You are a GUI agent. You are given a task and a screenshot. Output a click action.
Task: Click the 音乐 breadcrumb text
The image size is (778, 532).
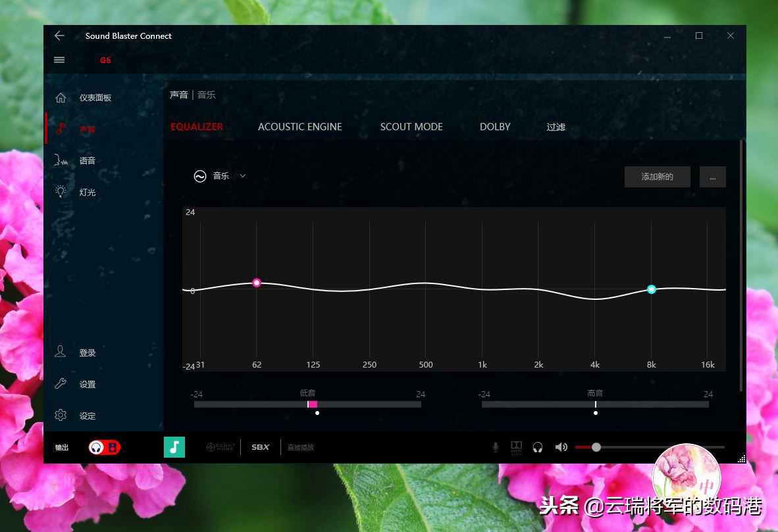[x=207, y=95]
